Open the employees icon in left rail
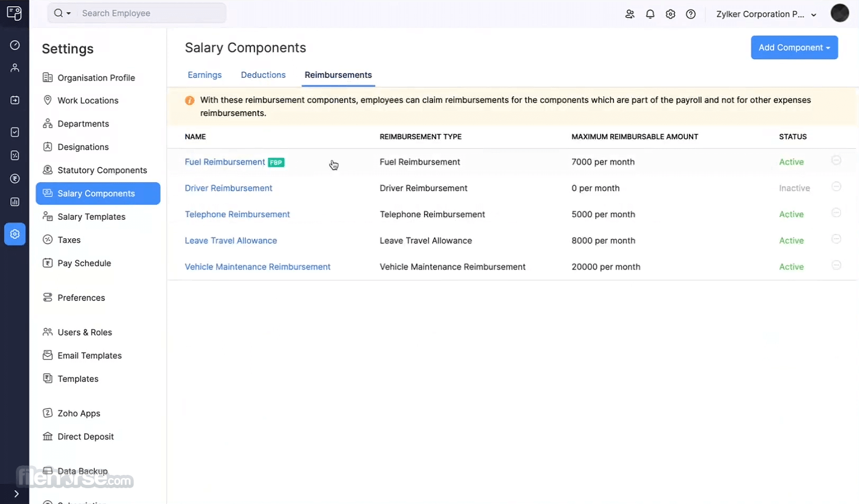Image resolution: width=859 pixels, height=504 pixels. coord(15,68)
